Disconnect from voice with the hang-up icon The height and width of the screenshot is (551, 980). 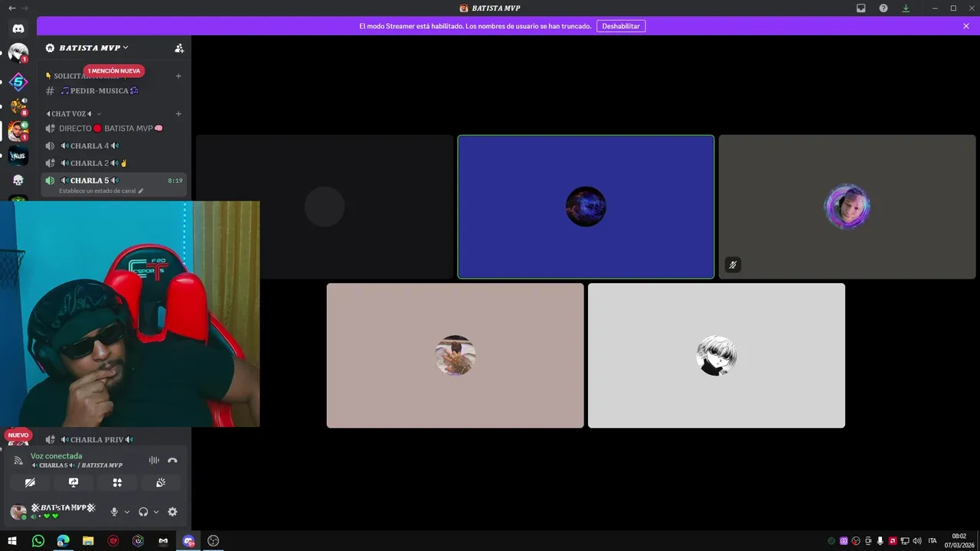click(x=172, y=460)
